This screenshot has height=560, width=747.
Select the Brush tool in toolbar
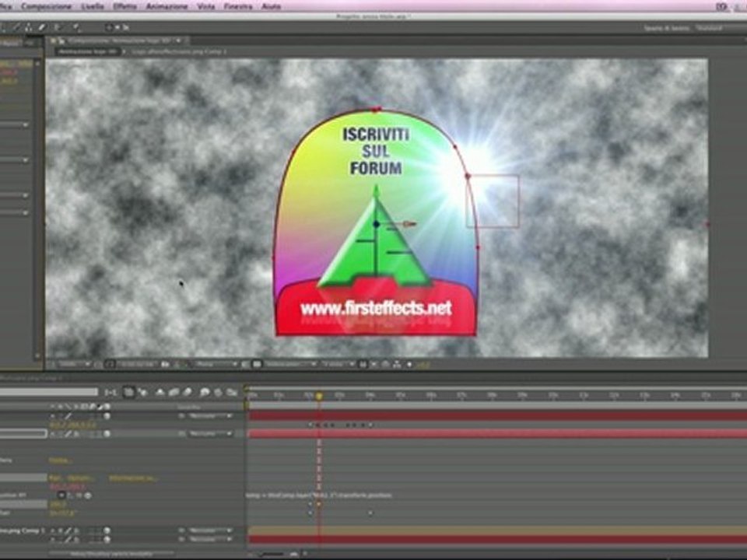click(x=16, y=28)
